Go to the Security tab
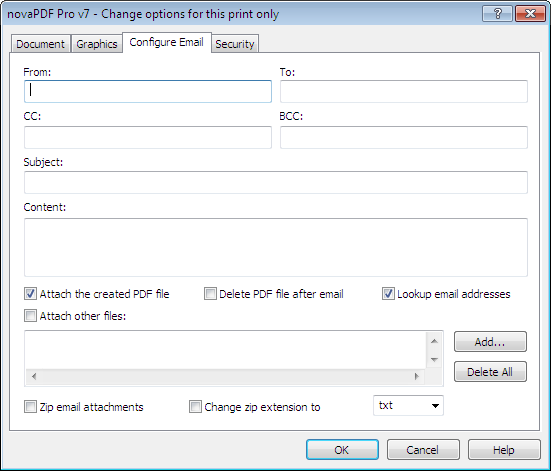 point(235,44)
